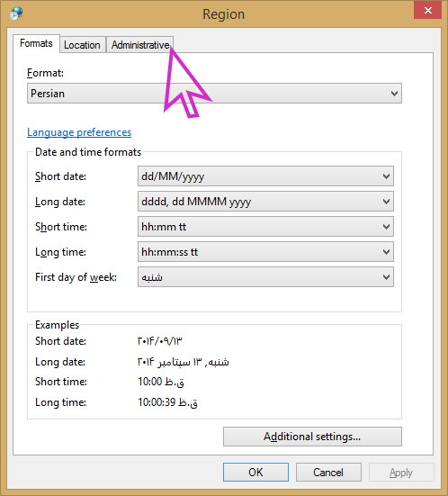The image size is (448, 496).
Task: Open the Format dropdown showing Persian
Action: (214, 94)
